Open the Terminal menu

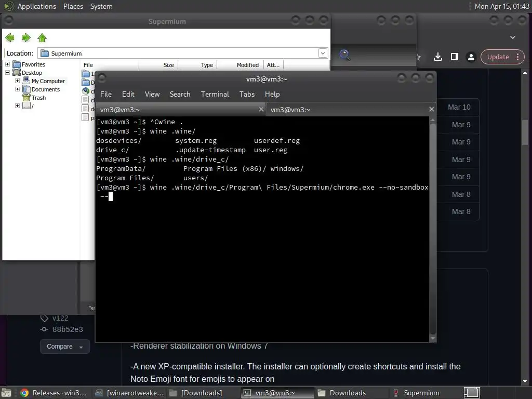(215, 95)
